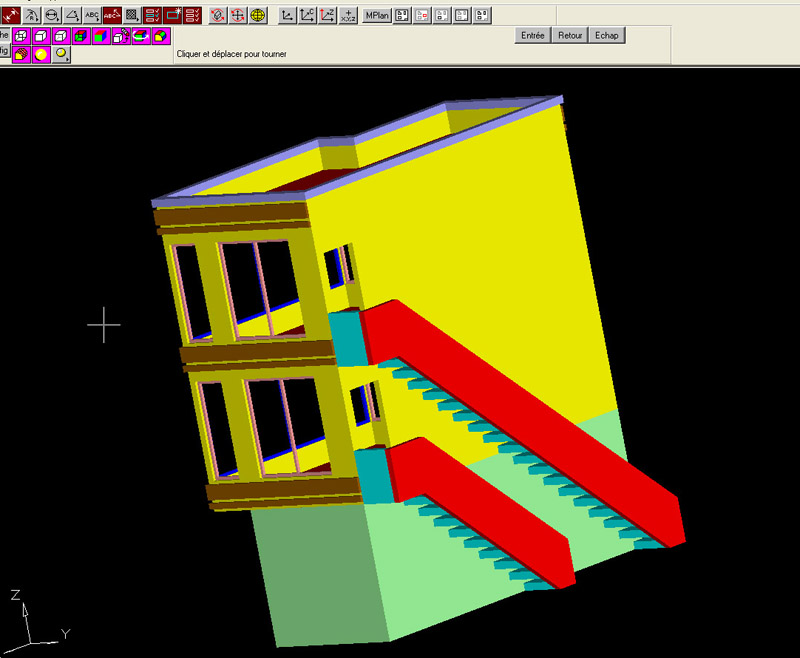Click the angle dimension tool icon
The height and width of the screenshot is (658, 800).
click(x=72, y=15)
